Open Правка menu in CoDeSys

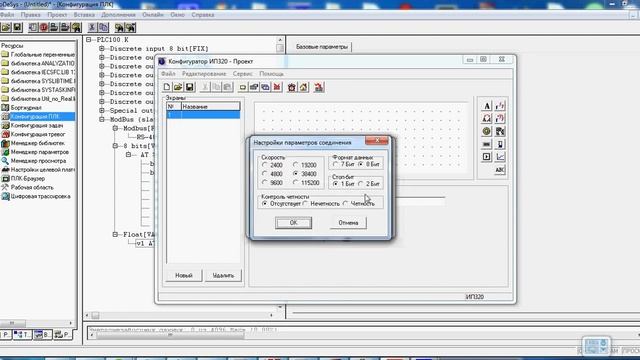[31, 15]
